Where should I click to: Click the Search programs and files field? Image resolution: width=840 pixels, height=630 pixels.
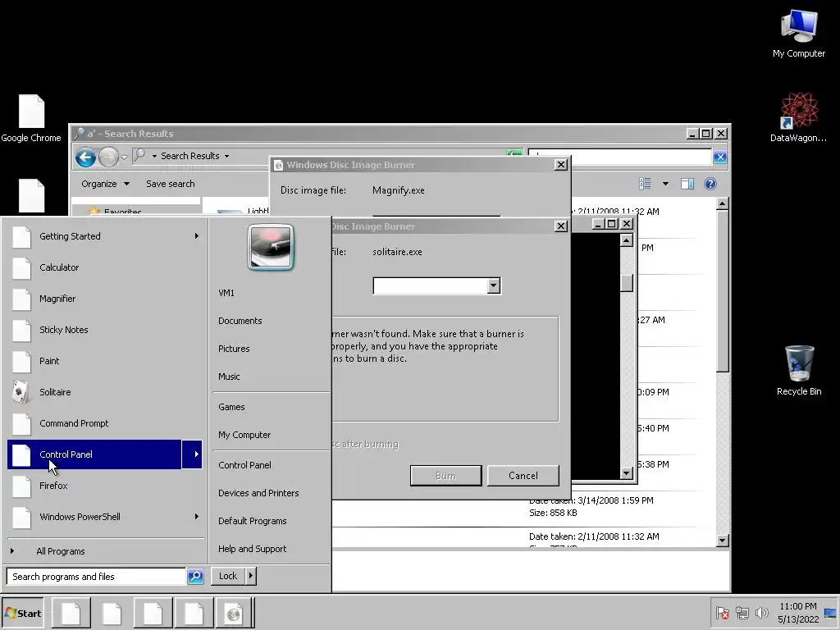97,577
